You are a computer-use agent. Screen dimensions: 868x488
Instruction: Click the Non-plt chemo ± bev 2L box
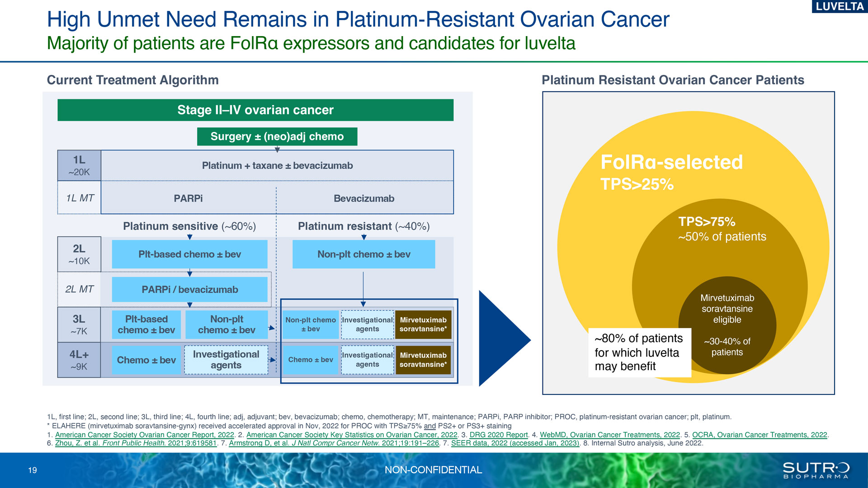364,254
